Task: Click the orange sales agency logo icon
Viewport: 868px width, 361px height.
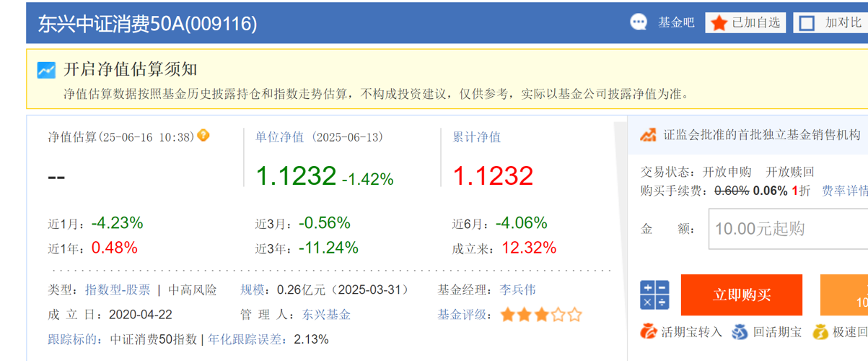Action: click(x=648, y=135)
